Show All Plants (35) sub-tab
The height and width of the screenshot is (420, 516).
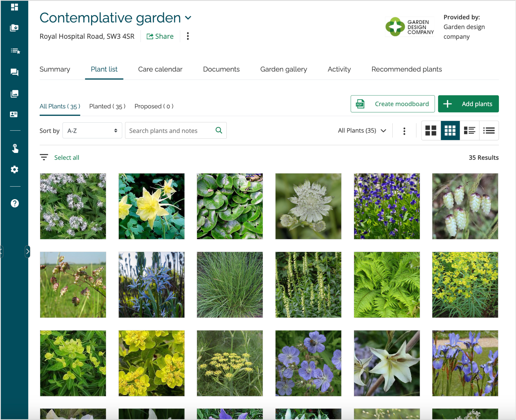(x=60, y=106)
